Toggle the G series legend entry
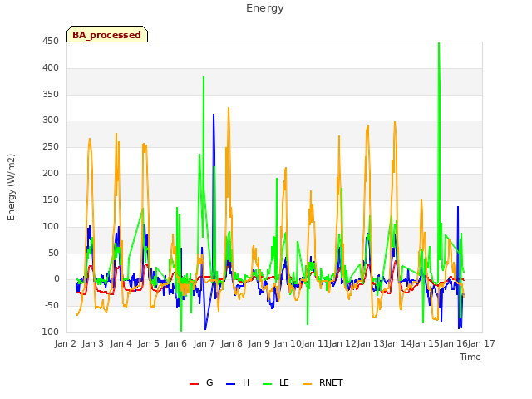The height and width of the screenshot is (399, 532). click(201, 382)
